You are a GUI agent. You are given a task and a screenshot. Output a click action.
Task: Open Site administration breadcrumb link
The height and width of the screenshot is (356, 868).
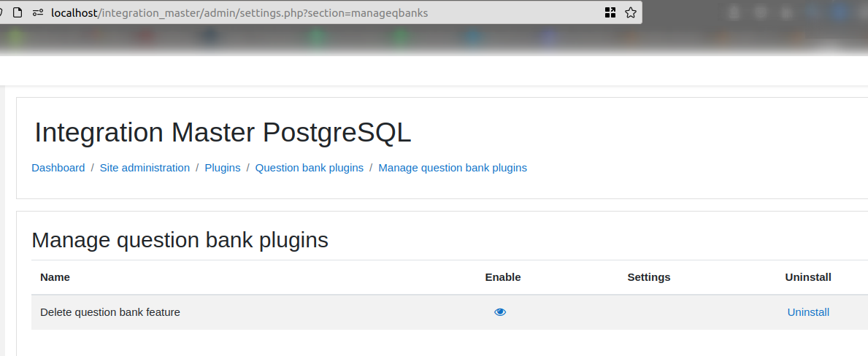click(x=145, y=168)
